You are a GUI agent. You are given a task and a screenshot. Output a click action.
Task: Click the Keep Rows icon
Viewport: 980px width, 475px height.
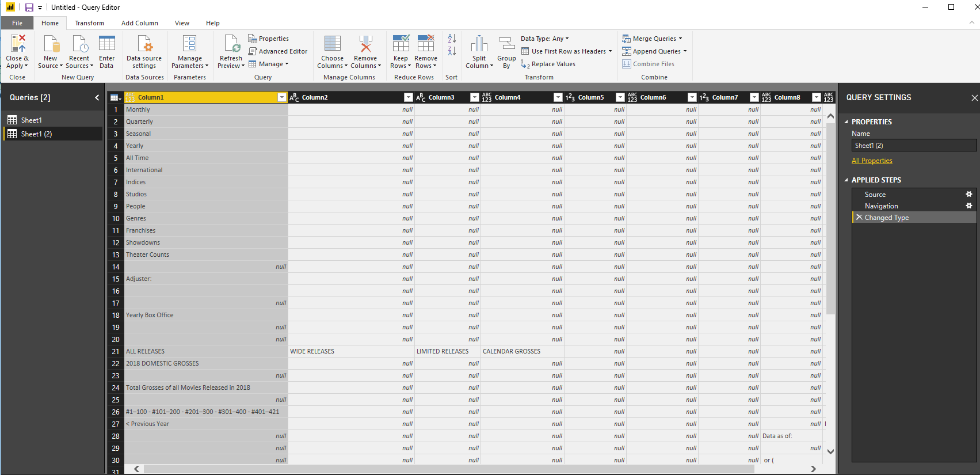click(x=401, y=44)
